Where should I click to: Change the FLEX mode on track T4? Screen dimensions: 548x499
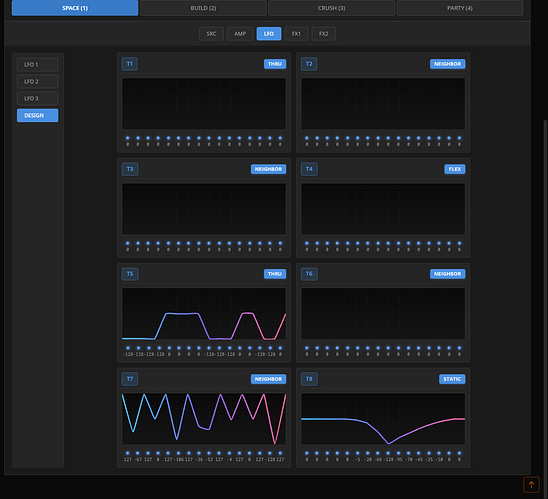[455, 169]
